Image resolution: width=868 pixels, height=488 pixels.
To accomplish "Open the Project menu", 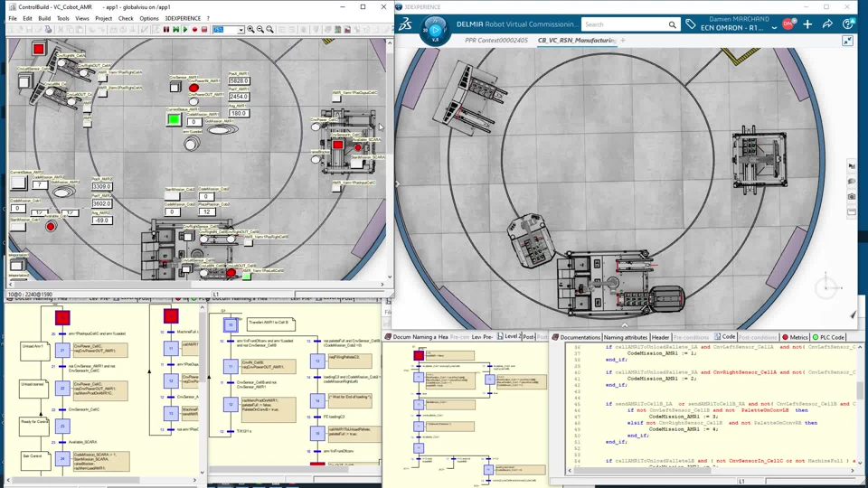I will 103,18.
